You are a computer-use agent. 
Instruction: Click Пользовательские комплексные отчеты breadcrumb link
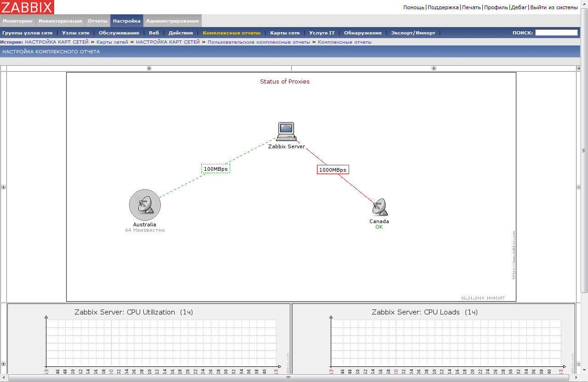pyautogui.click(x=259, y=42)
